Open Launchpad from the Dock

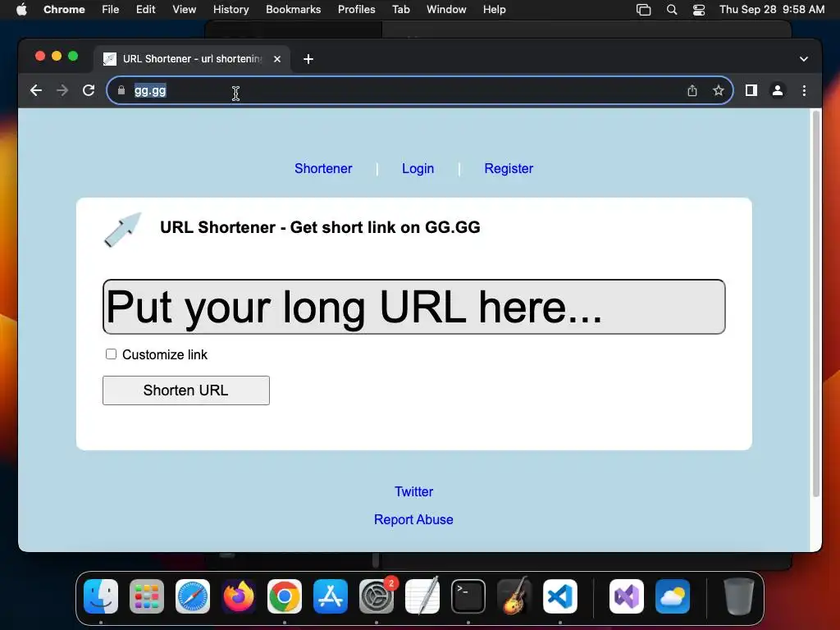[147, 596]
